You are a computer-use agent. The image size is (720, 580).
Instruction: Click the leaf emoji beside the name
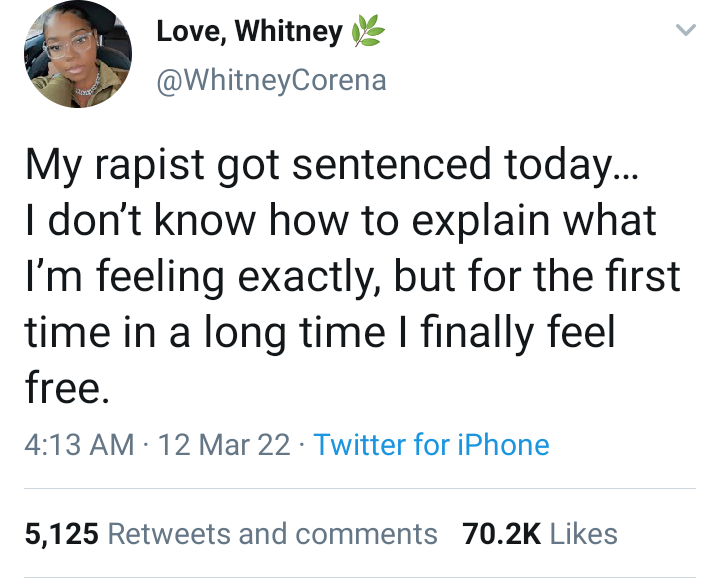(366, 34)
